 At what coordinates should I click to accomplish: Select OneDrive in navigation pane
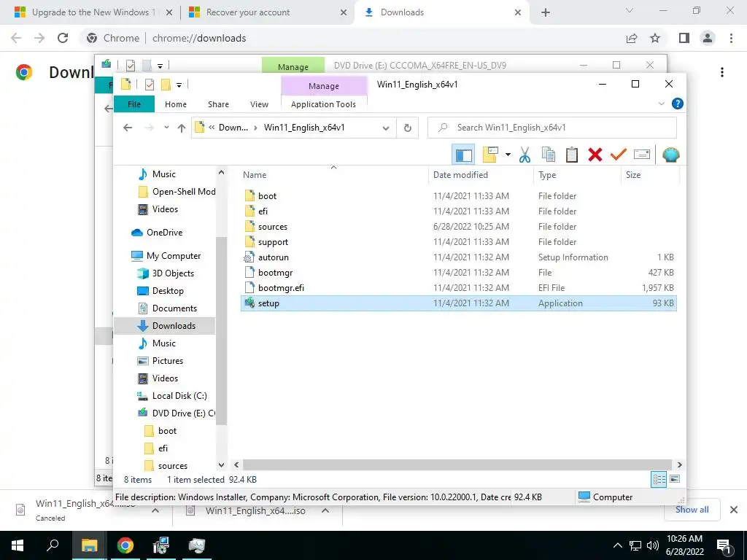click(x=164, y=233)
